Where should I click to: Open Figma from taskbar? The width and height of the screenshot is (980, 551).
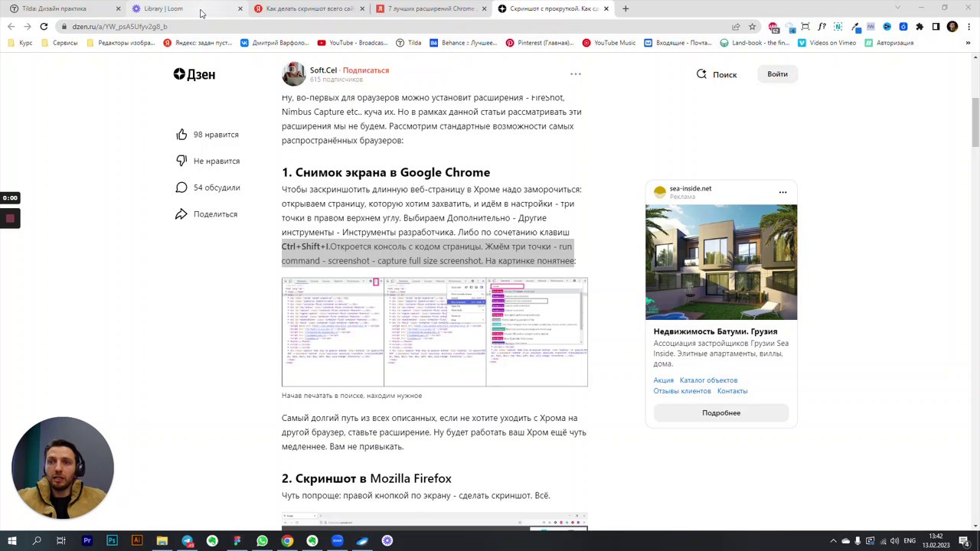pos(237,541)
